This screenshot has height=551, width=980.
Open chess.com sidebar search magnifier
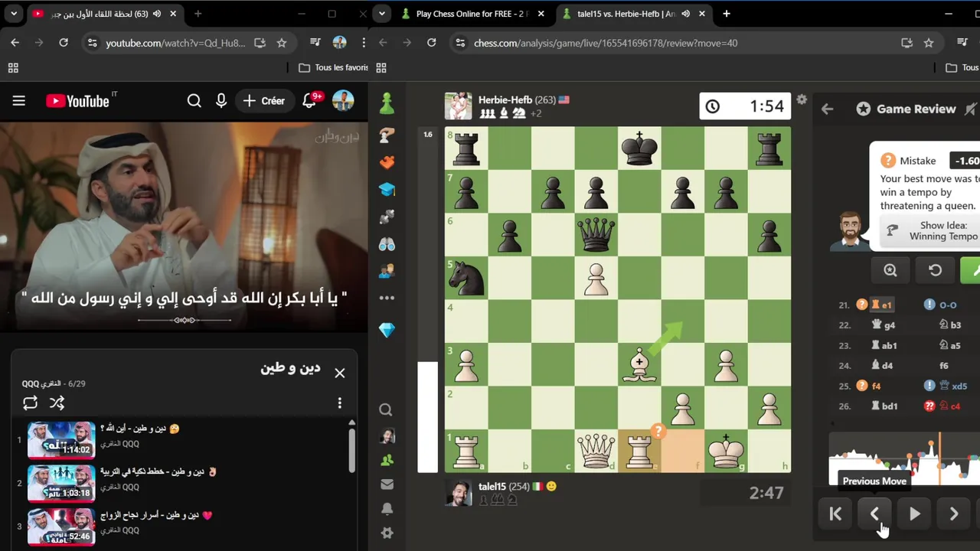386,410
